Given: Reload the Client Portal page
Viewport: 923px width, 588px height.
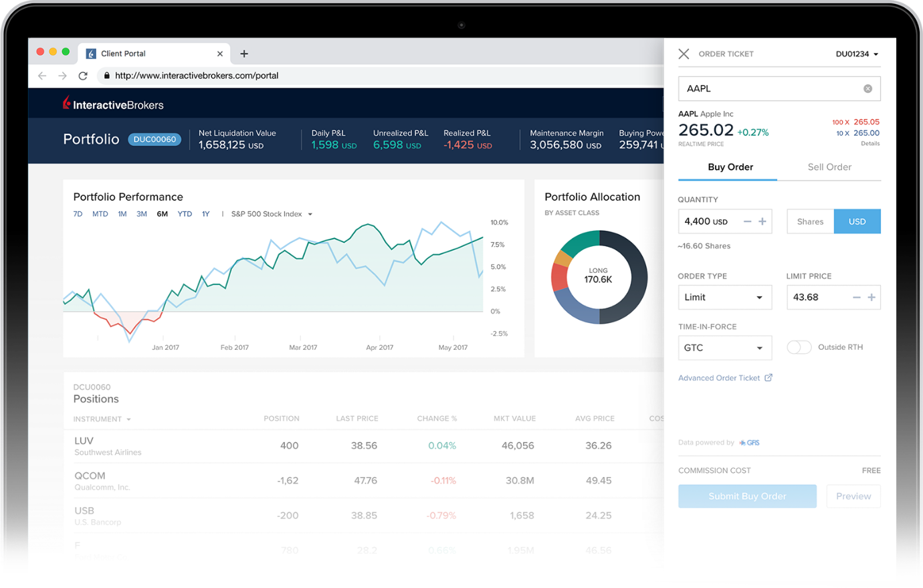Looking at the screenshot, I should pyautogui.click(x=83, y=76).
